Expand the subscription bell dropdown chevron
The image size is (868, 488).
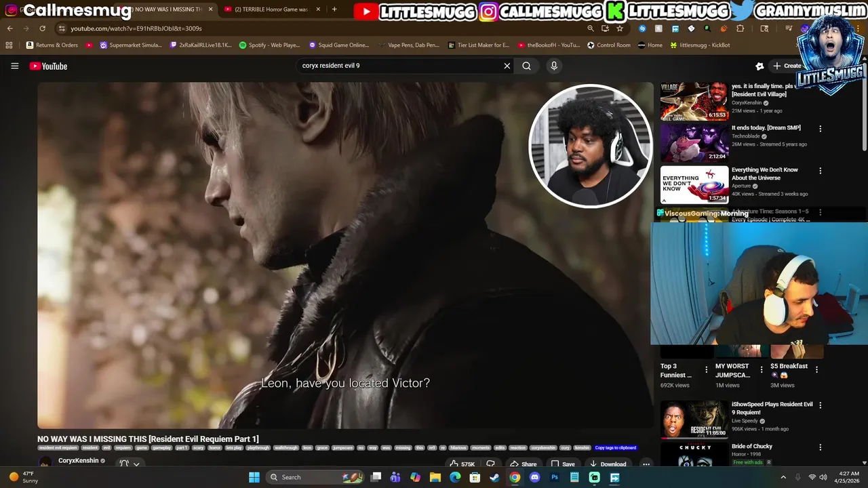pyautogui.click(x=136, y=464)
